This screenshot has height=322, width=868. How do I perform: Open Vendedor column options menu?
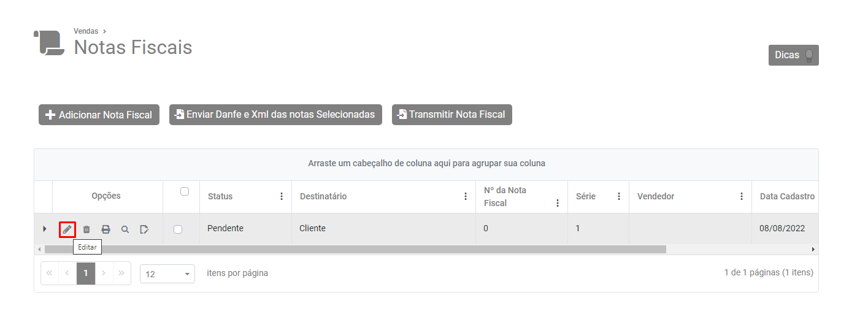742,196
